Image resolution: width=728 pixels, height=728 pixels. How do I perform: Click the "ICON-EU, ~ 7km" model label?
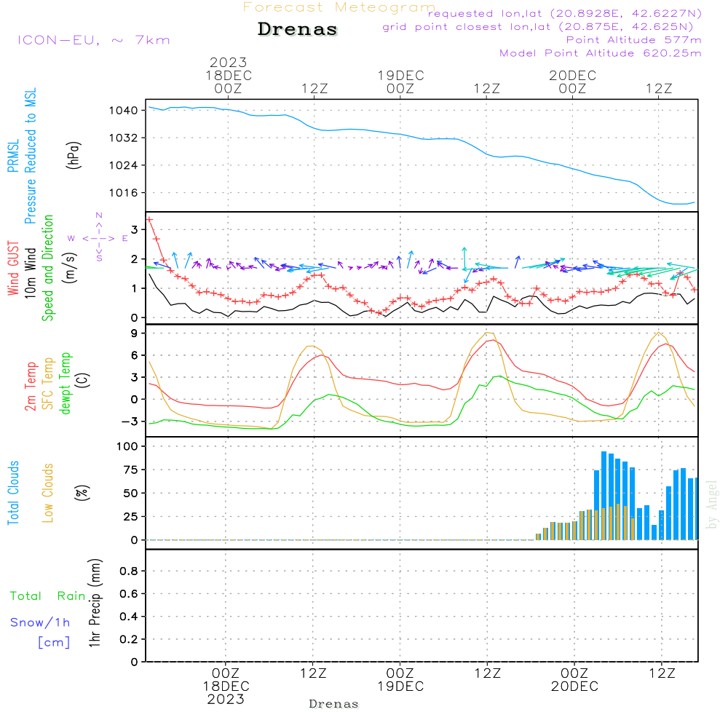point(94,40)
